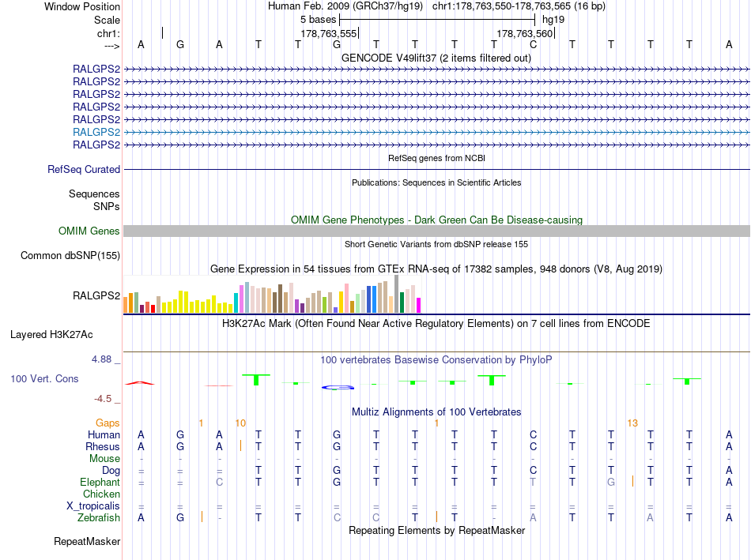The width and height of the screenshot is (751, 560).
Task: Select the light blue RALGPS2 transcript label
Action: point(96,132)
